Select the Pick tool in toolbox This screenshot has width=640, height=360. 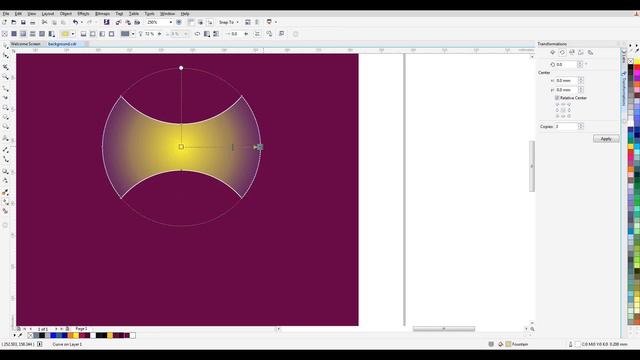pos(5,46)
